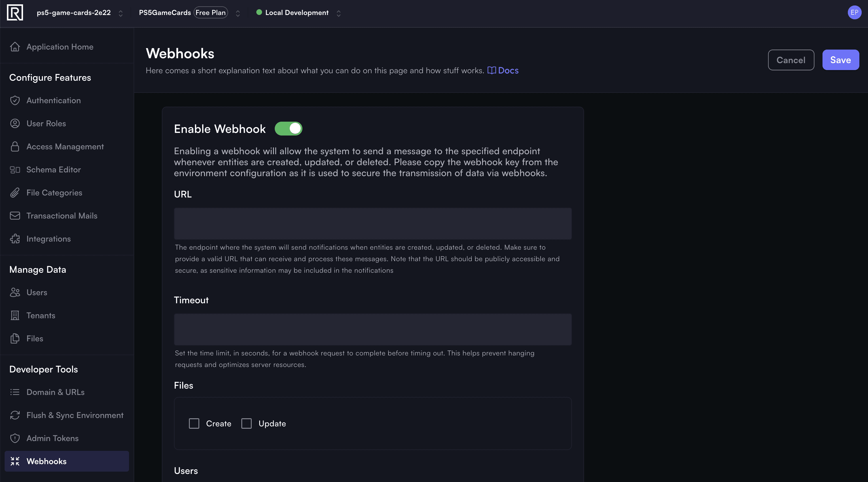Click the Application Home house icon

click(15, 47)
